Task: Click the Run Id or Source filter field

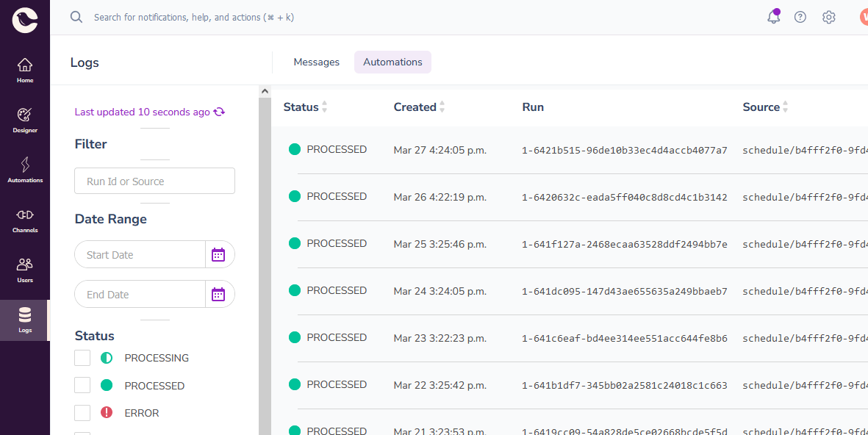Action: (154, 181)
